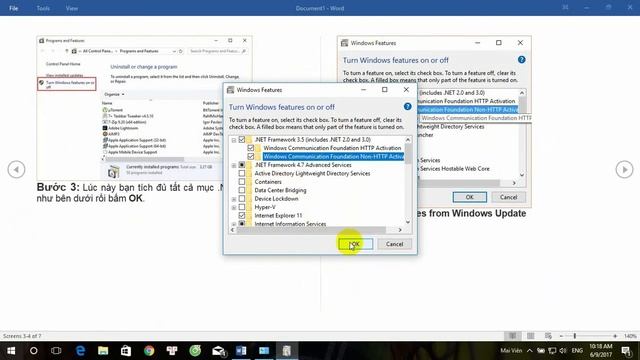The height and width of the screenshot is (360, 640).
Task: Expand the Hyper-V node
Action: (234, 207)
